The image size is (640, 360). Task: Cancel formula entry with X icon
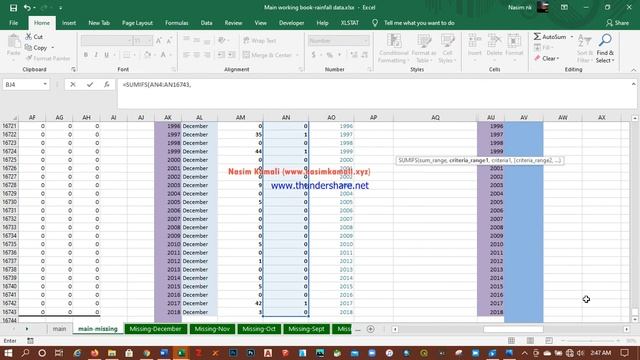(x=73, y=84)
